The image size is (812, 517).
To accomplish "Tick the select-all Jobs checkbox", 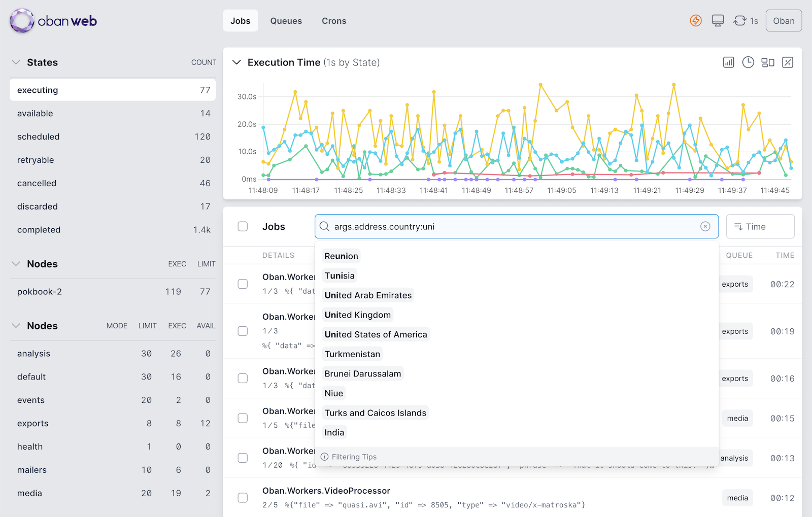I will [243, 227].
